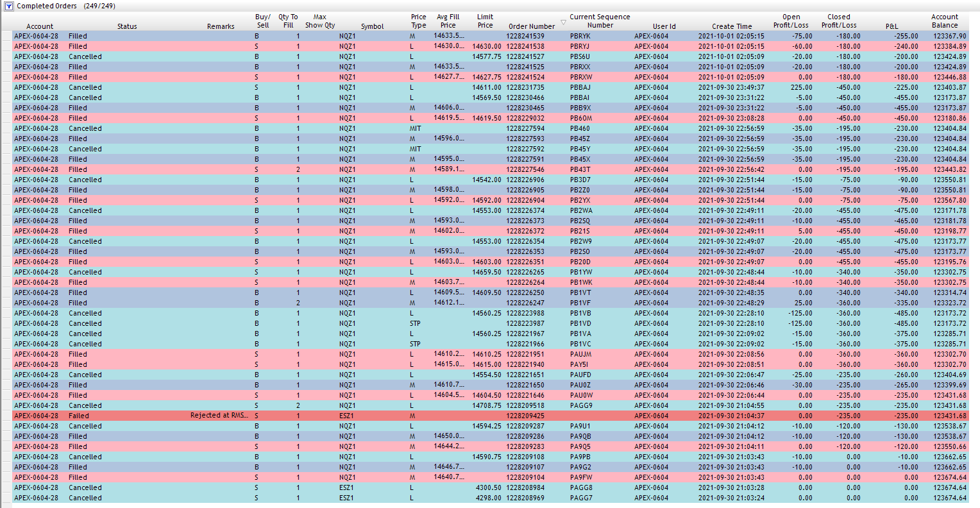Open the filter funnel icon beside Completed Orders
This screenshot has width=980, height=508.
[9, 6]
